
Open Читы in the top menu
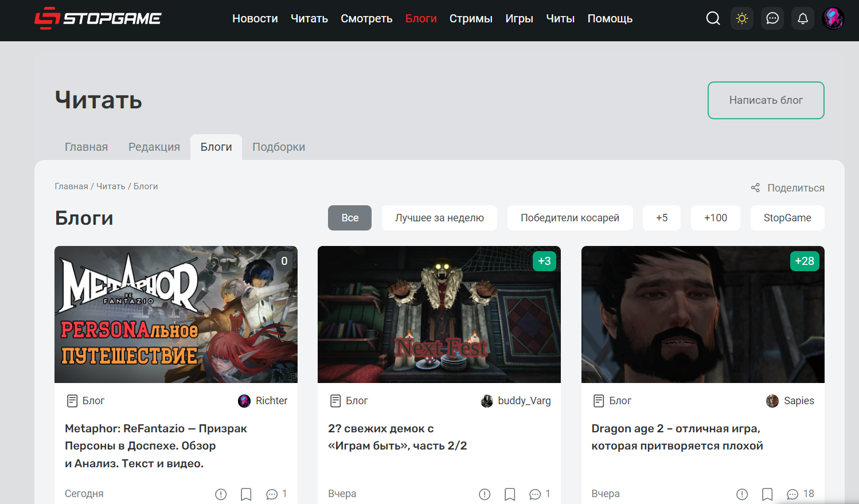[x=560, y=18]
